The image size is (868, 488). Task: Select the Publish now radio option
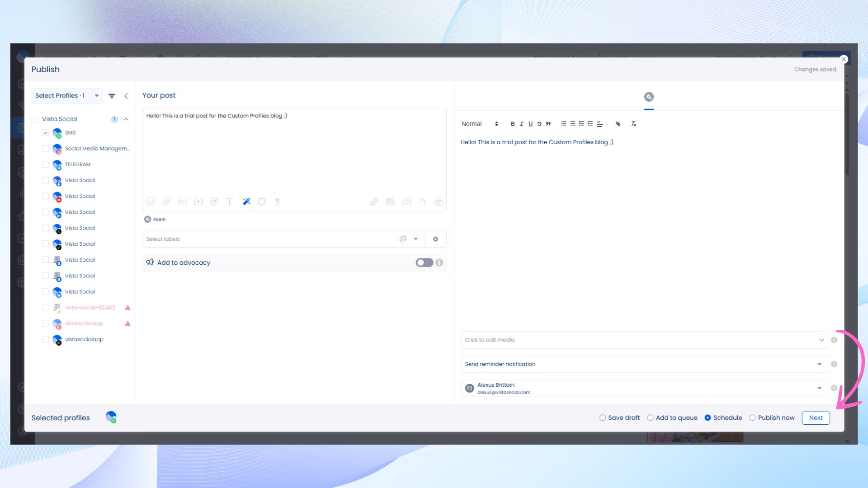[752, 418]
